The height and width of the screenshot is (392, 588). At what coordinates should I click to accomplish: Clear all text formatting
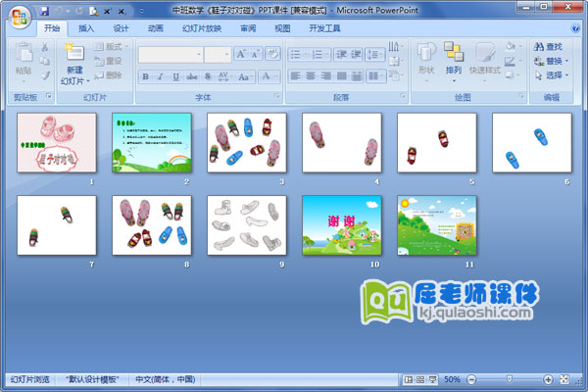click(x=272, y=55)
